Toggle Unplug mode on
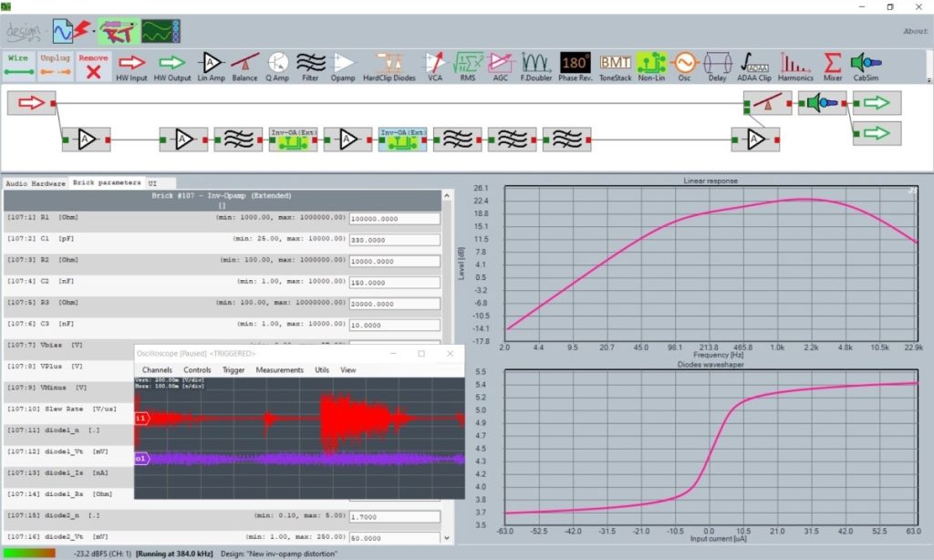 (x=55, y=65)
